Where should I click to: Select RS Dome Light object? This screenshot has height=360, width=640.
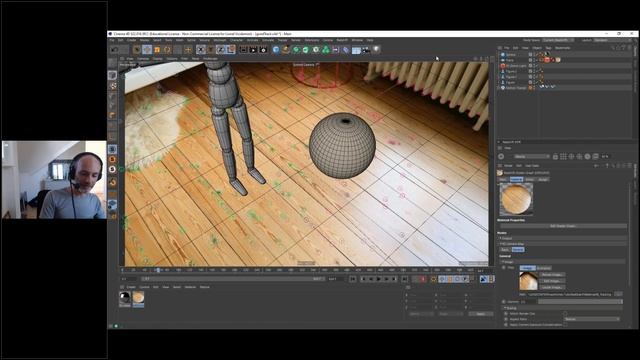516,66
